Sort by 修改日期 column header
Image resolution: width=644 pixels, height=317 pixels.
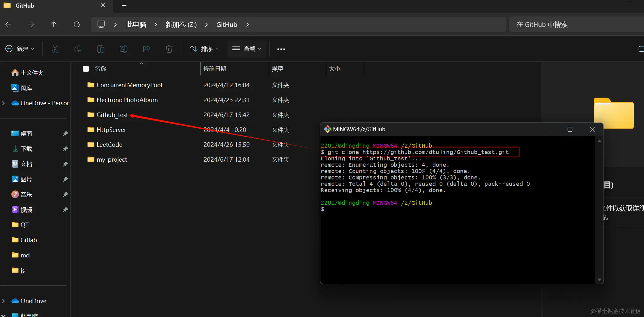point(215,69)
